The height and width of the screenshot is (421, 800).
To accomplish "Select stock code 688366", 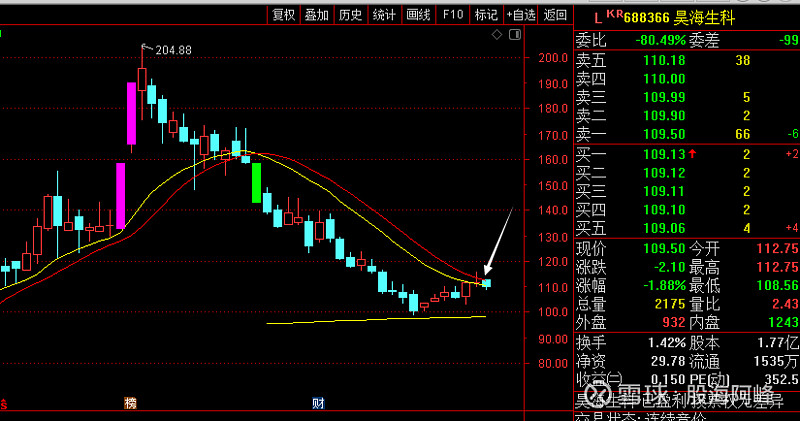I will click(x=646, y=18).
